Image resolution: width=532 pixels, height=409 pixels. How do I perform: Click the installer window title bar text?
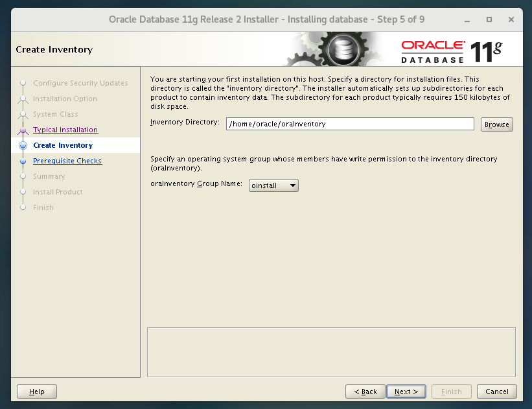pos(267,19)
